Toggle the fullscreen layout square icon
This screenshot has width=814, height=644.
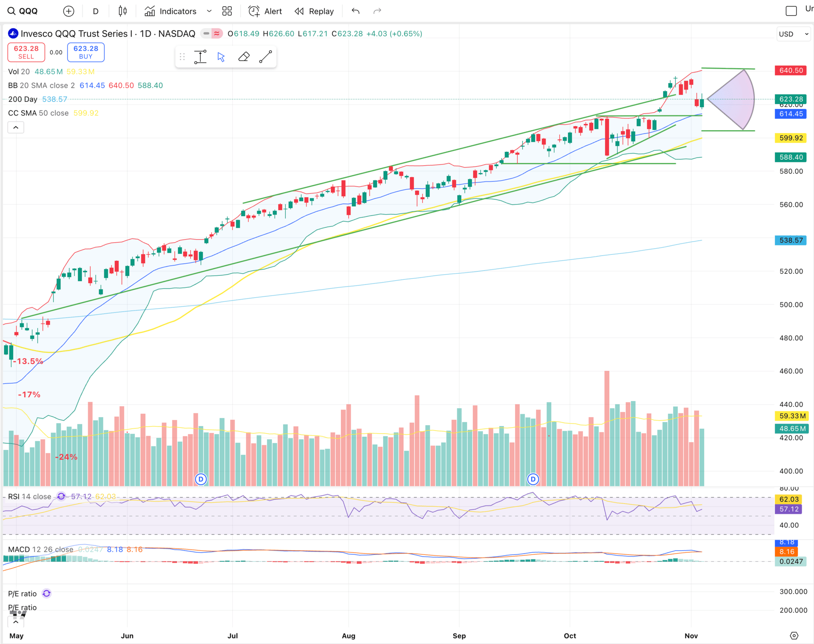pyautogui.click(x=791, y=11)
